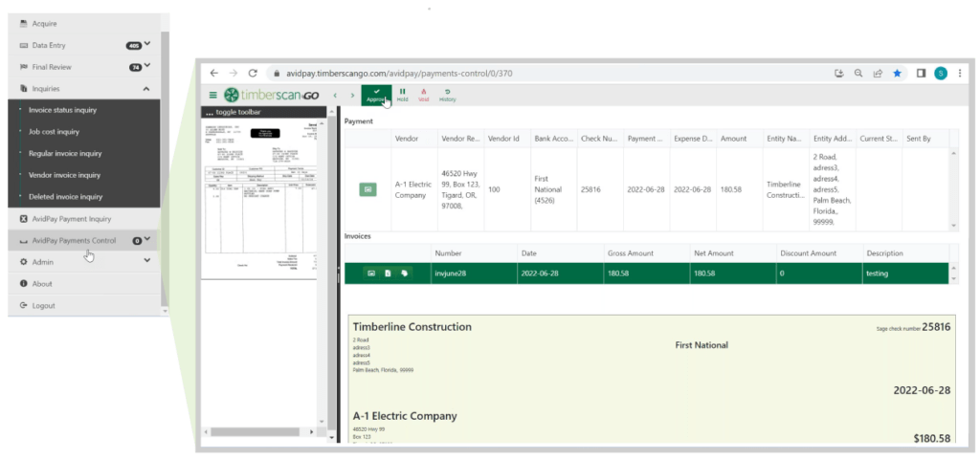Image resolution: width=980 pixels, height=459 pixels.
Task: Expand the Final Review chevron
Action: pyautogui.click(x=146, y=66)
